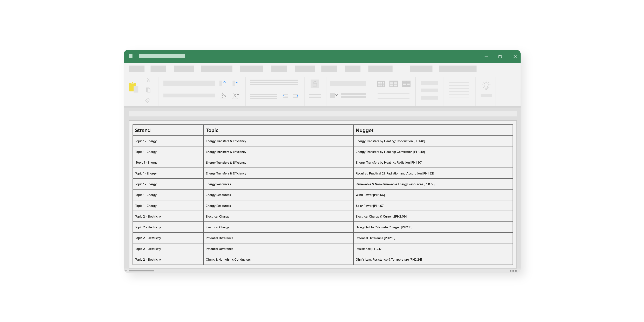Select Strand cell in the Resistance [PH2.17] row

point(168,249)
